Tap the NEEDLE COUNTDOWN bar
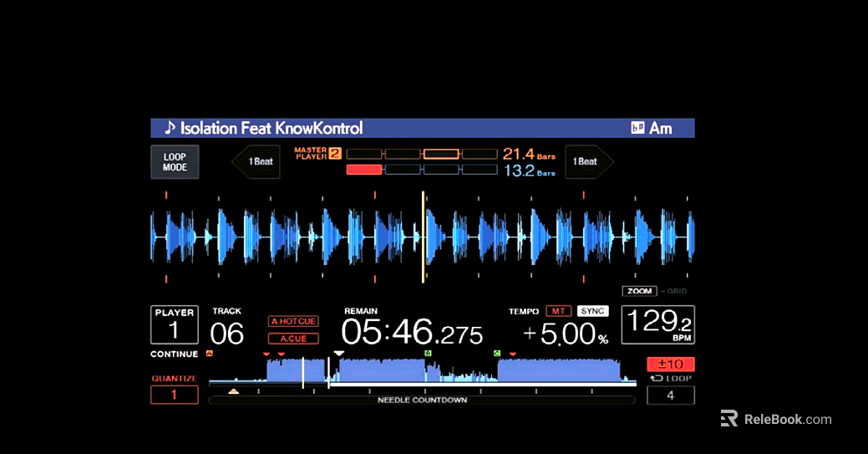Image resolution: width=868 pixels, height=454 pixels. click(422, 400)
